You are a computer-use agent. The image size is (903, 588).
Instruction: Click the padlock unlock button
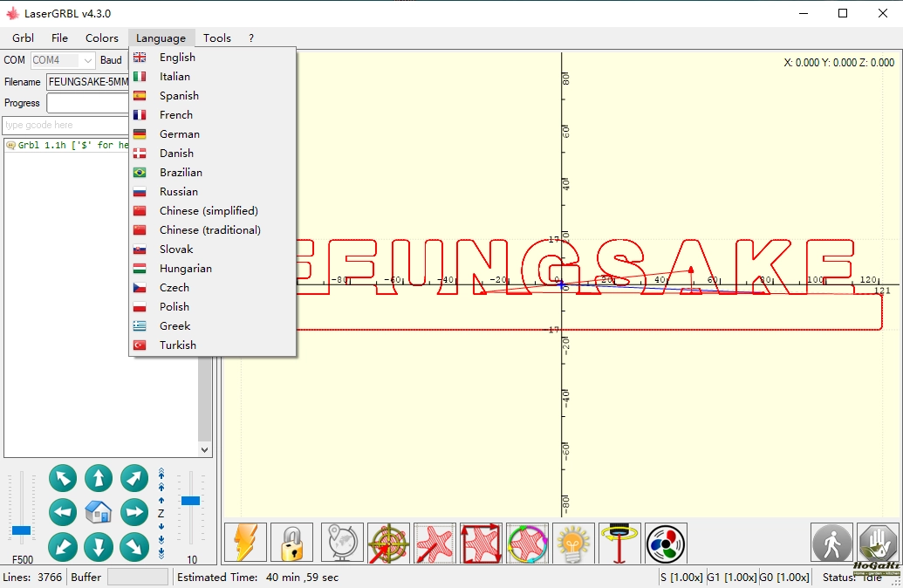pos(291,544)
